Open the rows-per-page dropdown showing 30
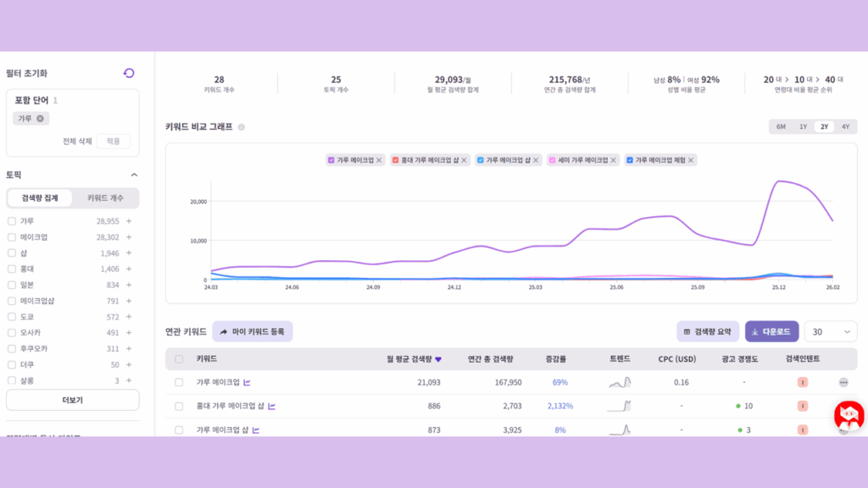The height and width of the screenshot is (488, 868). point(830,332)
